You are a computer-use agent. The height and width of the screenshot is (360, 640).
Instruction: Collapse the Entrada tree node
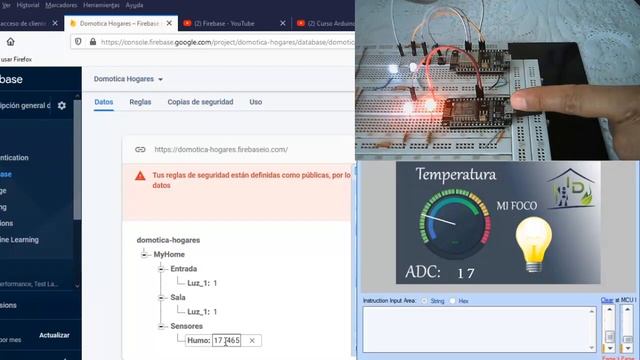(x=161, y=269)
